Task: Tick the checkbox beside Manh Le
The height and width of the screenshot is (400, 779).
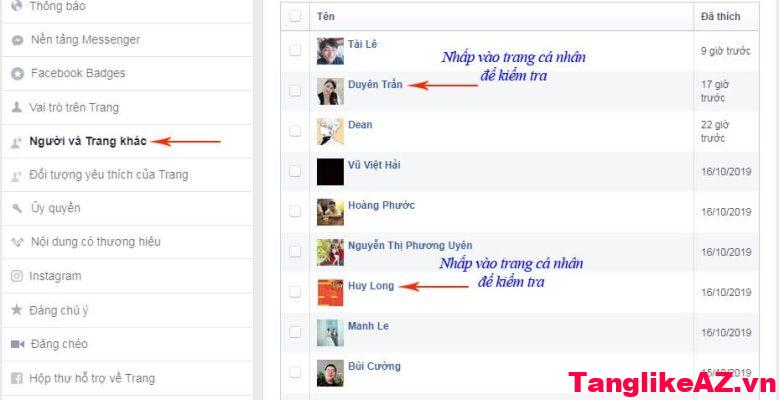Action: 295,332
